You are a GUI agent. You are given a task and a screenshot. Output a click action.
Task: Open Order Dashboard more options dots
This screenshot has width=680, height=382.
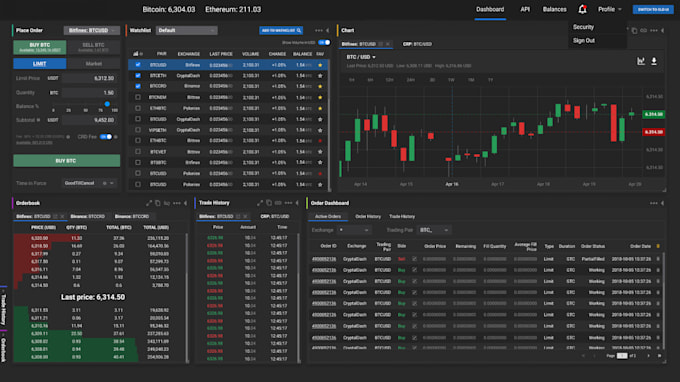[654, 203]
